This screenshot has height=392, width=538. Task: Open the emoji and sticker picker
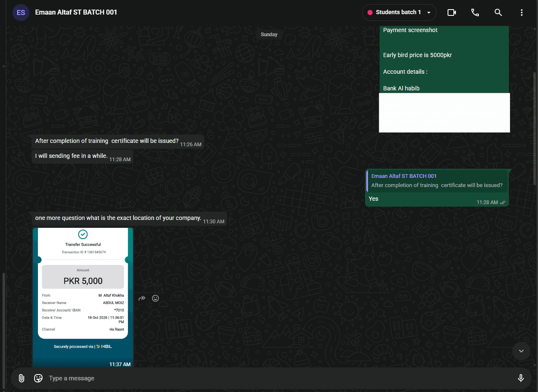point(38,378)
